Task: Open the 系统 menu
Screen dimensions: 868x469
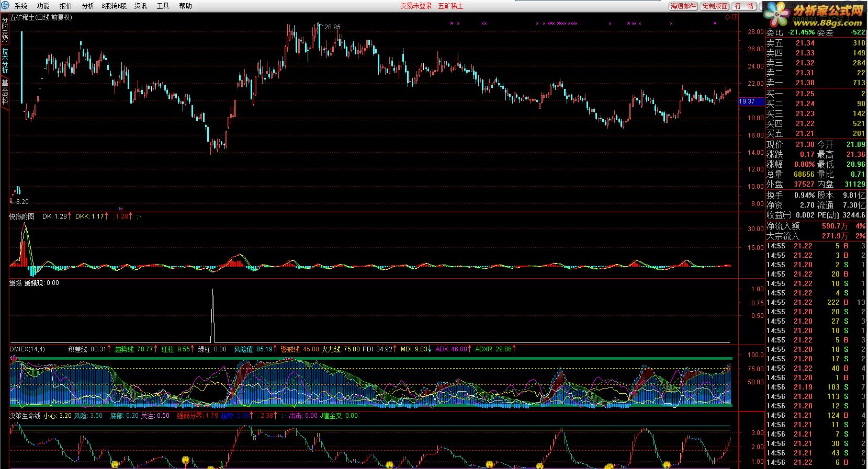Action: coord(21,6)
